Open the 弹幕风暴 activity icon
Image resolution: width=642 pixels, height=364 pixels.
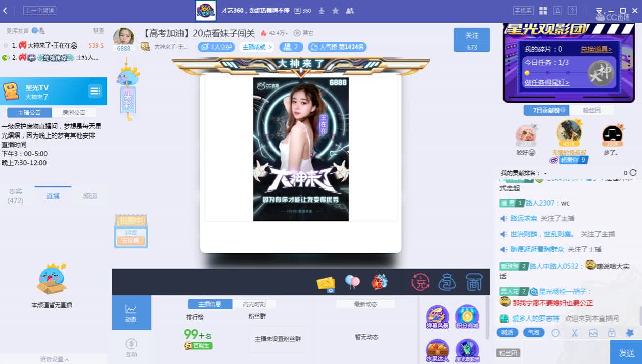(437, 317)
